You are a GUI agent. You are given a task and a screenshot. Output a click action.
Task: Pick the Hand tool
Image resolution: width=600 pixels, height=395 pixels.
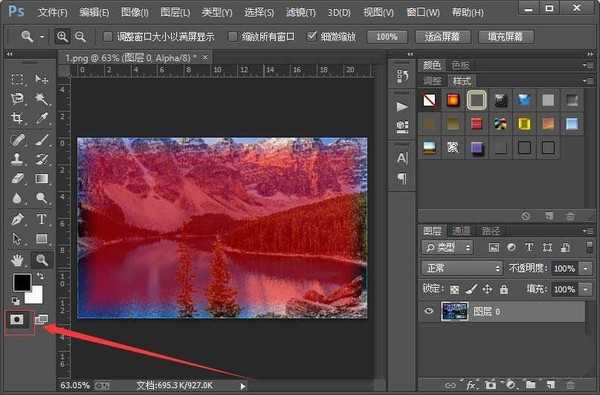pyautogui.click(x=17, y=260)
